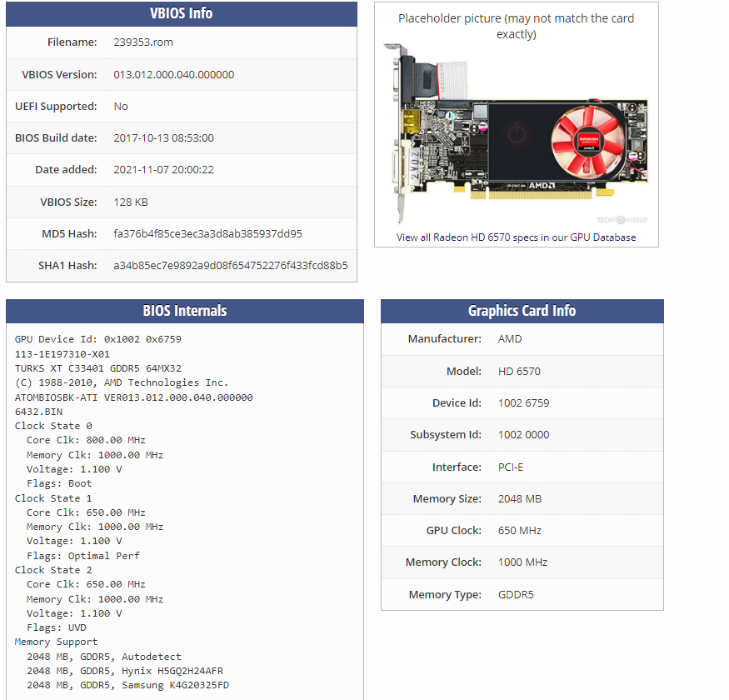Image resolution: width=729 pixels, height=700 pixels.
Task: Select the VBIOS version 013.012.000.040.000000 value
Action: click(174, 75)
